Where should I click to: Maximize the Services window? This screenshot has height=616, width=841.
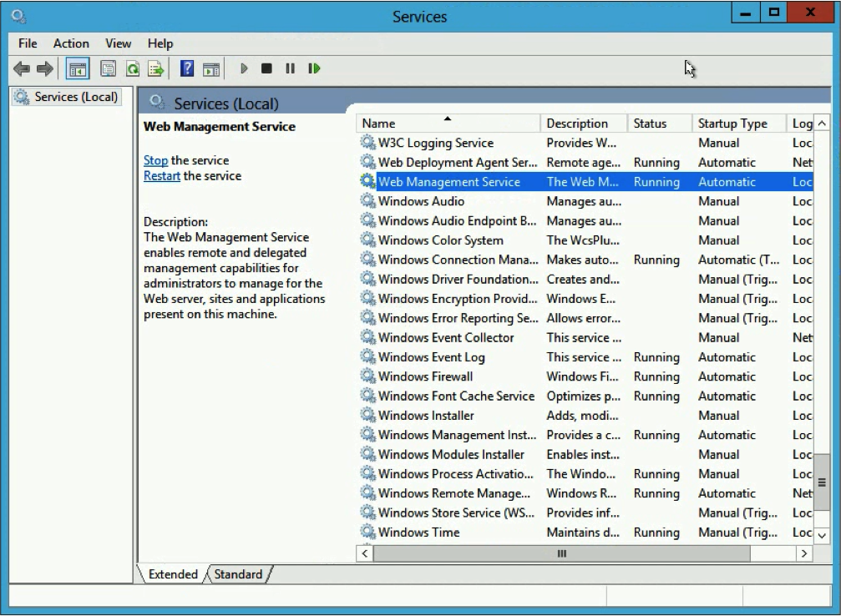(x=774, y=13)
